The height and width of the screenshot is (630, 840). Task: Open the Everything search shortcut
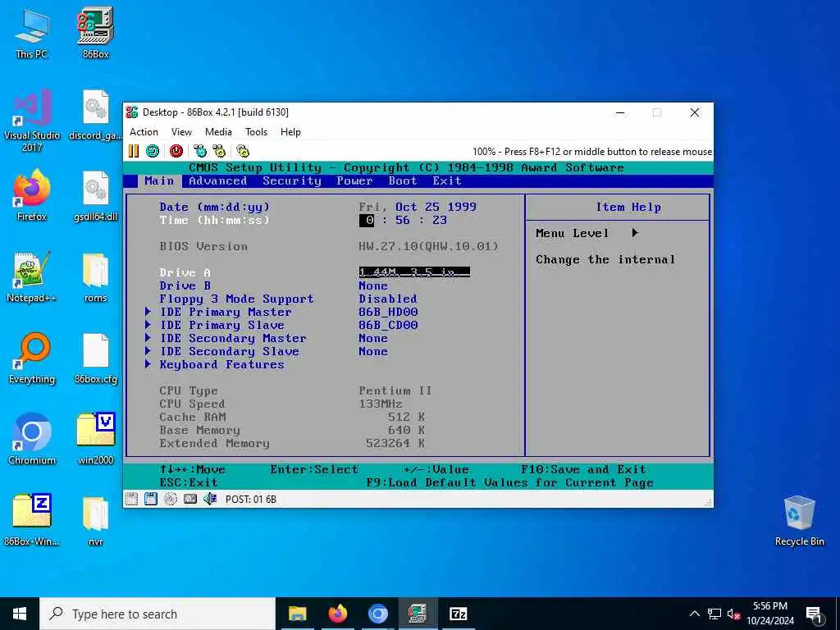(32, 358)
